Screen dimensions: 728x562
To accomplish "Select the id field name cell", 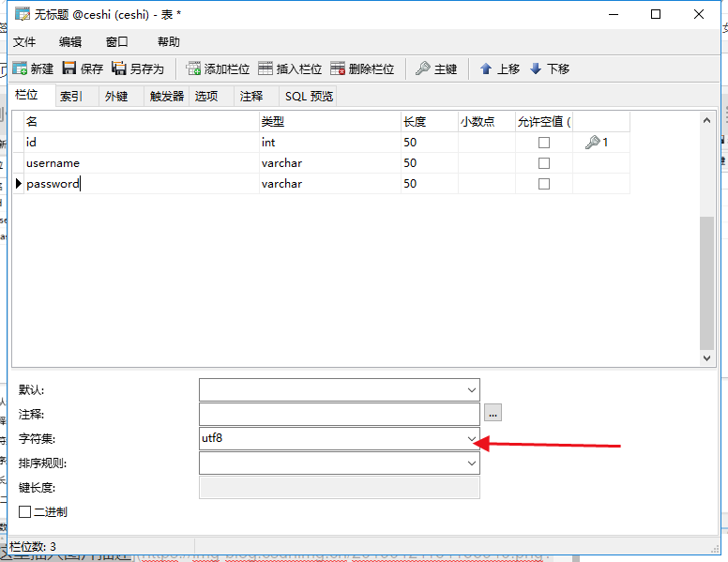I will pos(142,142).
